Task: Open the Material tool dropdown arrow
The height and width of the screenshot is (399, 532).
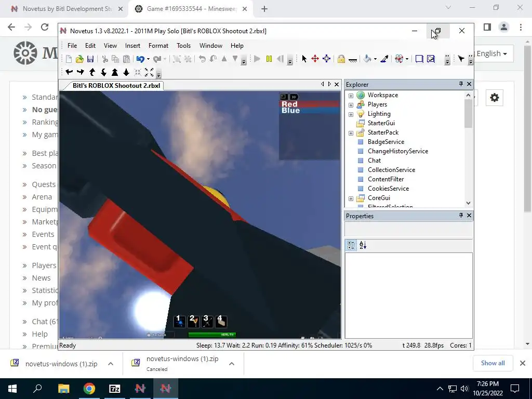Action: coord(407,59)
